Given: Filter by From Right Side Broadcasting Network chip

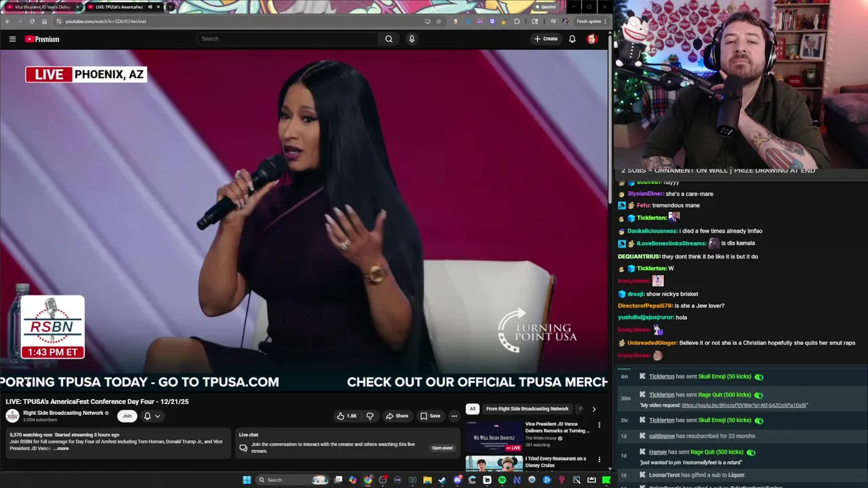Looking at the screenshot, I should (x=527, y=409).
